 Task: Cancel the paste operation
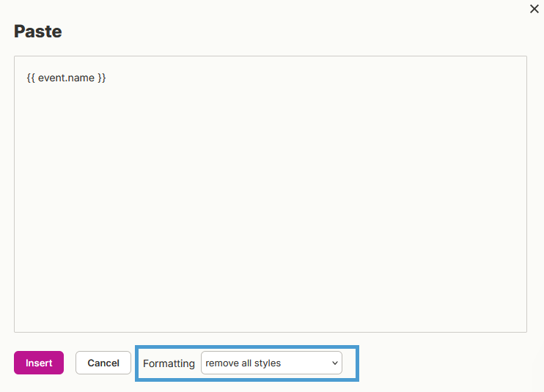103,363
